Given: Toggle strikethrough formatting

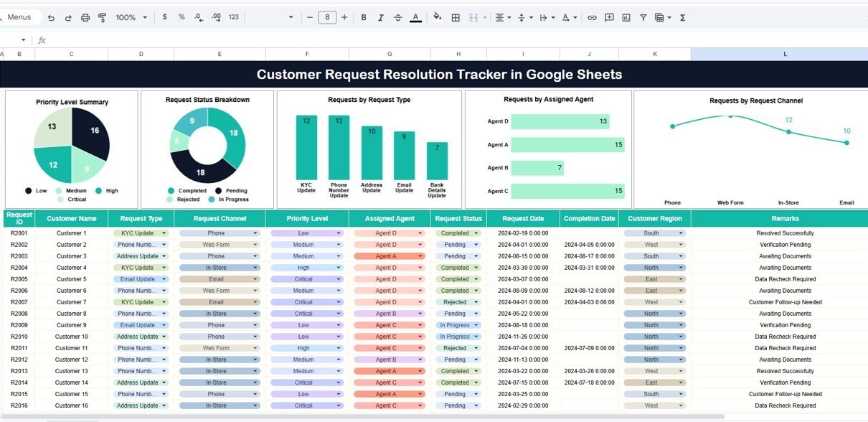Looking at the screenshot, I should tap(398, 17).
